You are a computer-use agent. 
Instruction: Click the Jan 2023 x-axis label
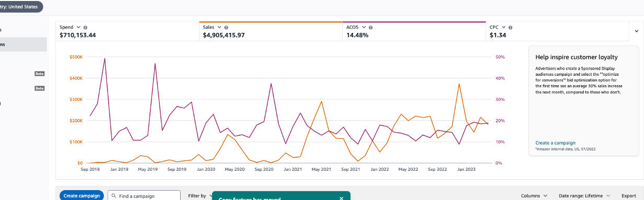466,170
